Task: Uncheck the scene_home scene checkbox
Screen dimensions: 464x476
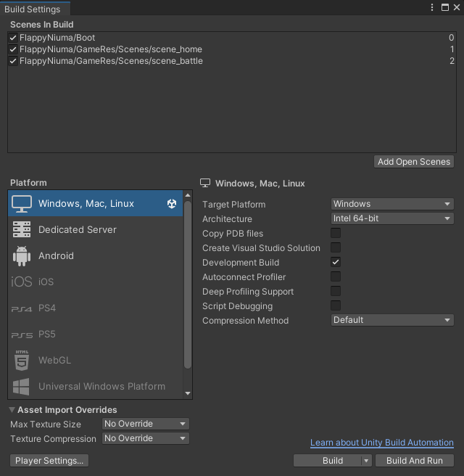Action: (13, 49)
